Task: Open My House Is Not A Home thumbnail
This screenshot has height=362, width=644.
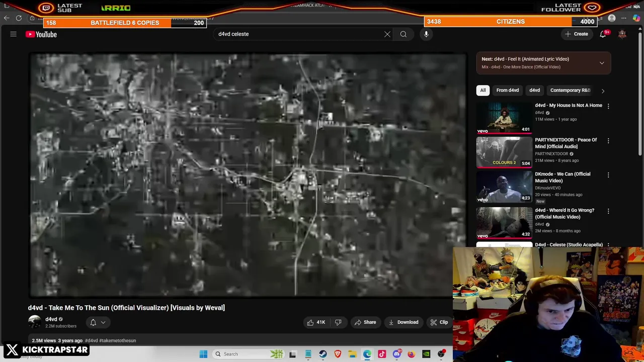Action: 504,118
